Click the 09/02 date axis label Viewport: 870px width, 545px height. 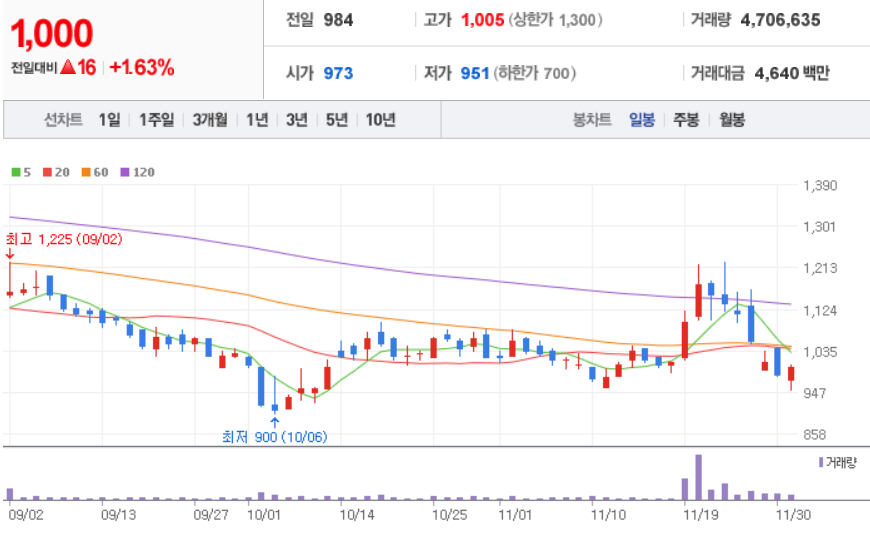26,514
